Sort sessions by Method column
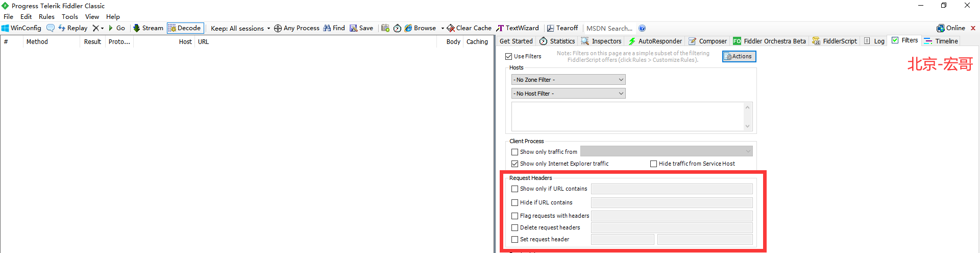980x253 pixels. [x=51, y=42]
